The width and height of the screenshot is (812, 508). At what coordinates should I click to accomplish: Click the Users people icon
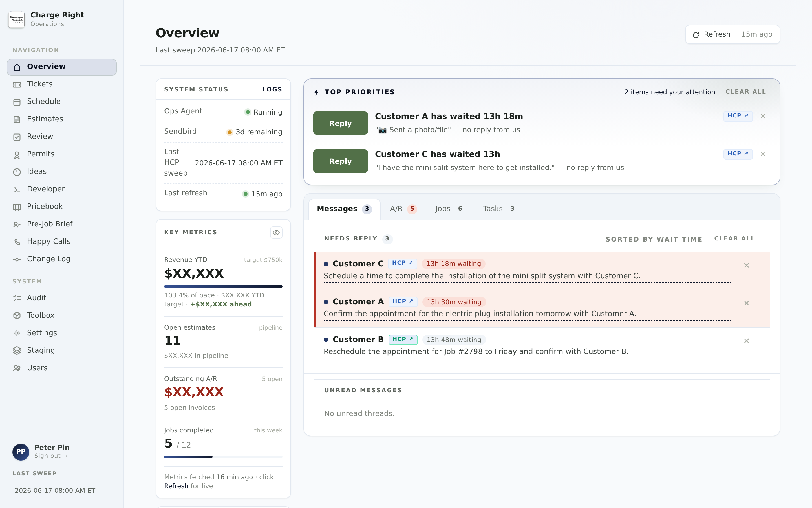17,368
